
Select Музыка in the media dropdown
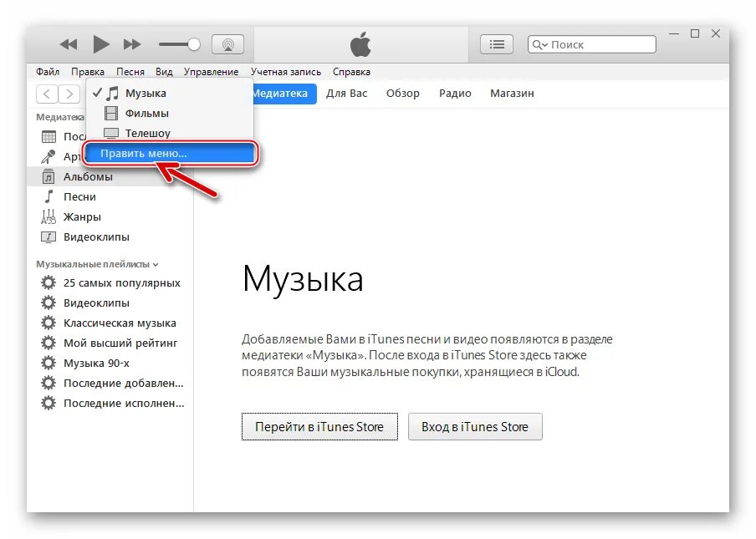170,93
